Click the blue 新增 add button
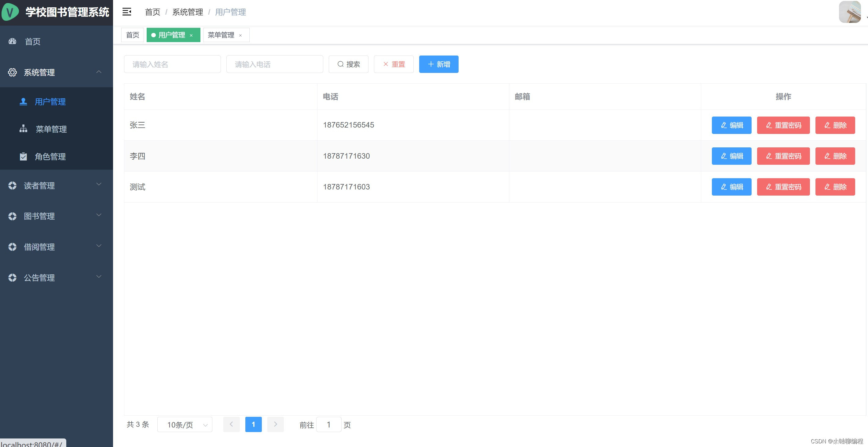Image resolution: width=868 pixels, height=447 pixels. point(438,64)
